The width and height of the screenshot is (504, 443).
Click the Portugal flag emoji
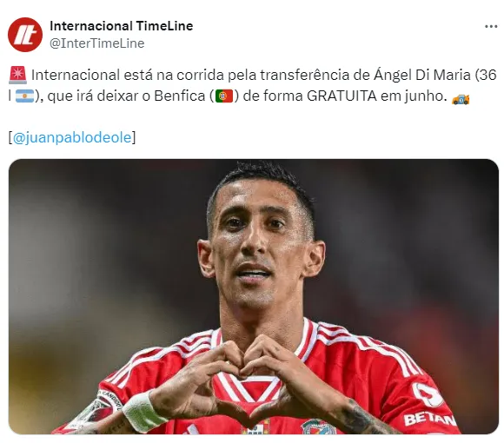(224, 96)
